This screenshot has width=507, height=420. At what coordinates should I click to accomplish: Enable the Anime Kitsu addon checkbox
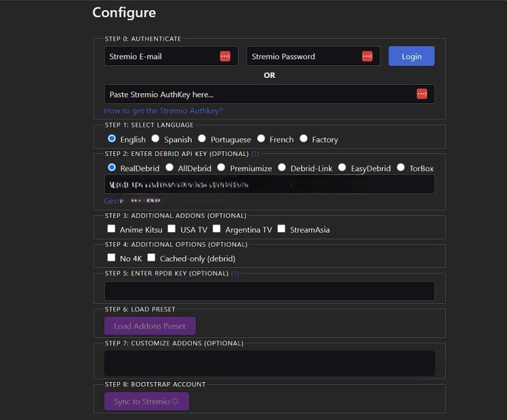pos(111,229)
